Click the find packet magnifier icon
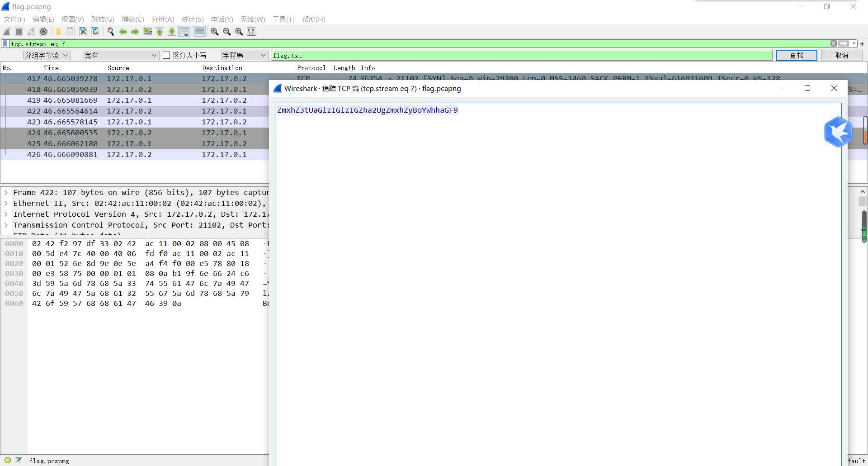The width and height of the screenshot is (868, 466). point(110,32)
